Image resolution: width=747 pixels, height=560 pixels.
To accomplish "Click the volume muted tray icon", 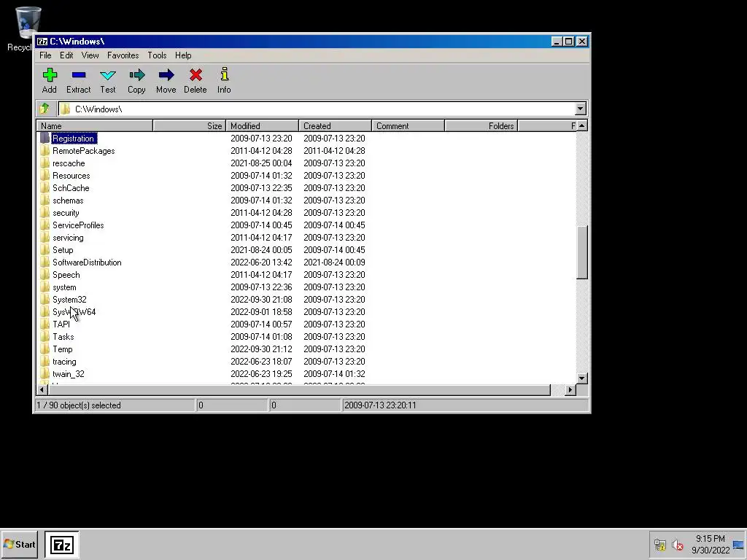I will click(x=678, y=545).
